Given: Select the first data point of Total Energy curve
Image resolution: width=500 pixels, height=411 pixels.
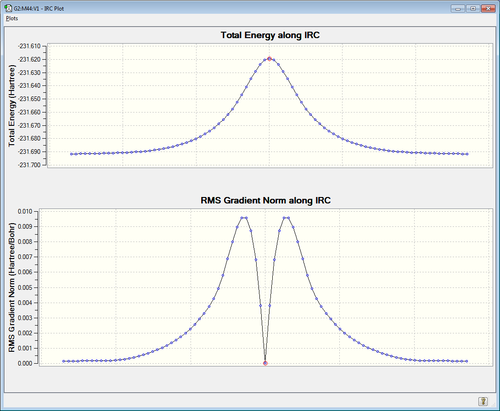Looking at the screenshot, I should point(71,154).
